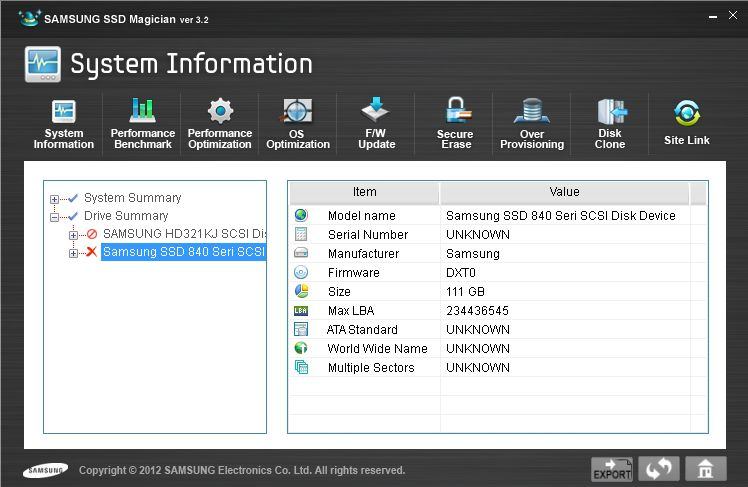Click the refresh arrows button

[x=659, y=469]
